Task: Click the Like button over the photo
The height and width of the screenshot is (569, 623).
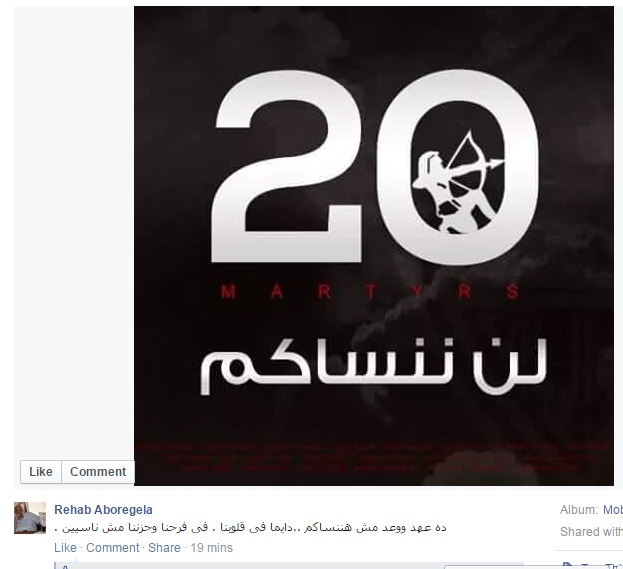Action: point(41,472)
